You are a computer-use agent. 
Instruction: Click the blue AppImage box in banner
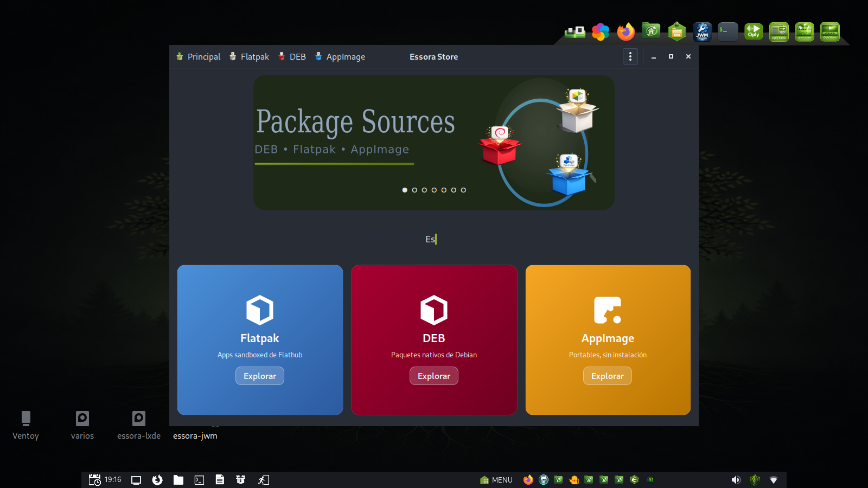click(x=569, y=175)
